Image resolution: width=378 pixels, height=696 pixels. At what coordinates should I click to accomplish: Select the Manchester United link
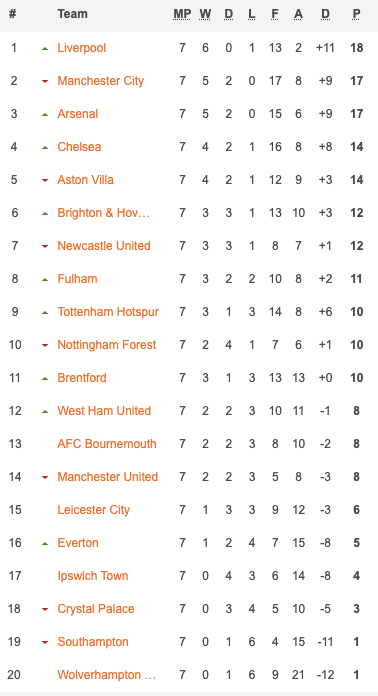pos(107,477)
